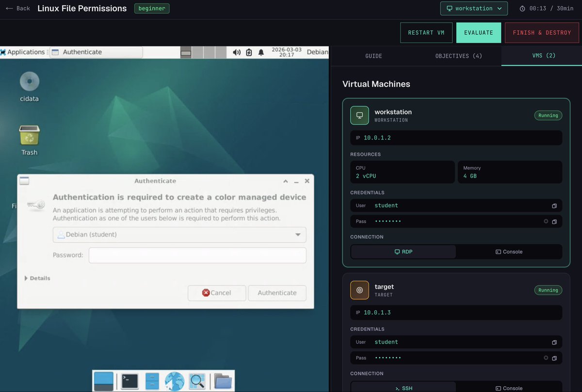Click the 00:13 / 30min timer

point(547,9)
